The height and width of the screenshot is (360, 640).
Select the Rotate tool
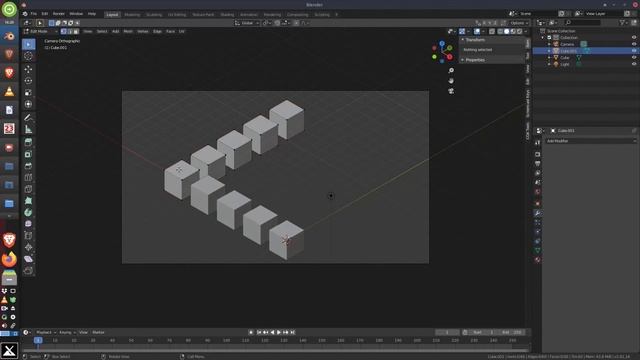pyautogui.click(x=28, y=81)
